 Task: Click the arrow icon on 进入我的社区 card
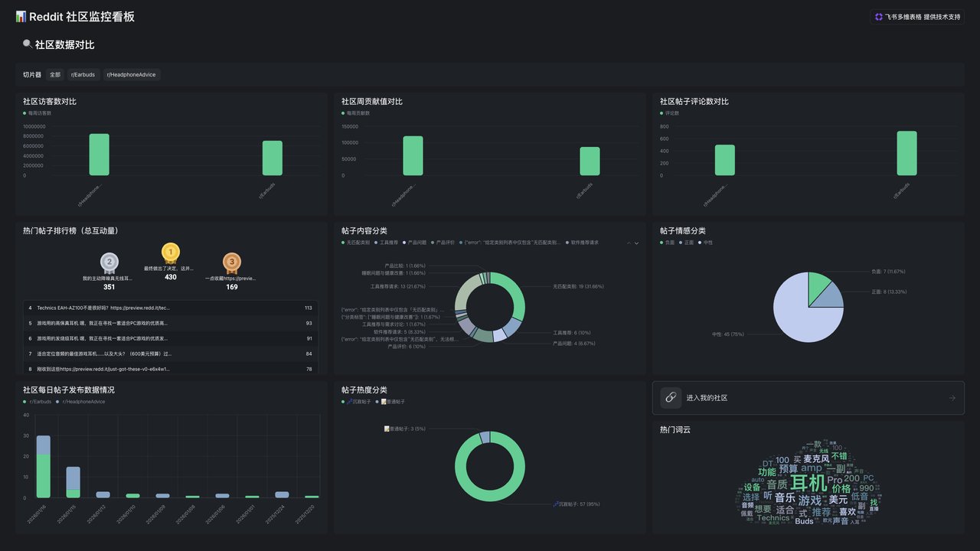[952, 398]
